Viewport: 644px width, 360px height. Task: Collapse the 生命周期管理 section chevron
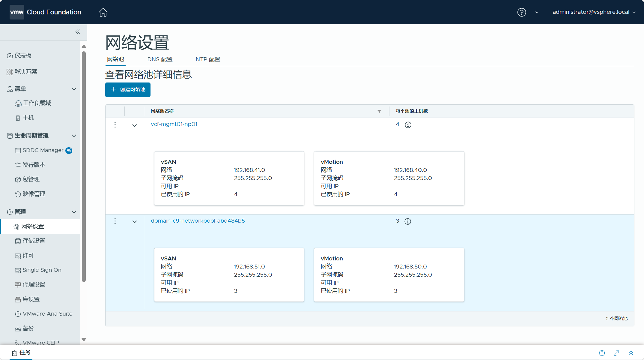point(74,136)
